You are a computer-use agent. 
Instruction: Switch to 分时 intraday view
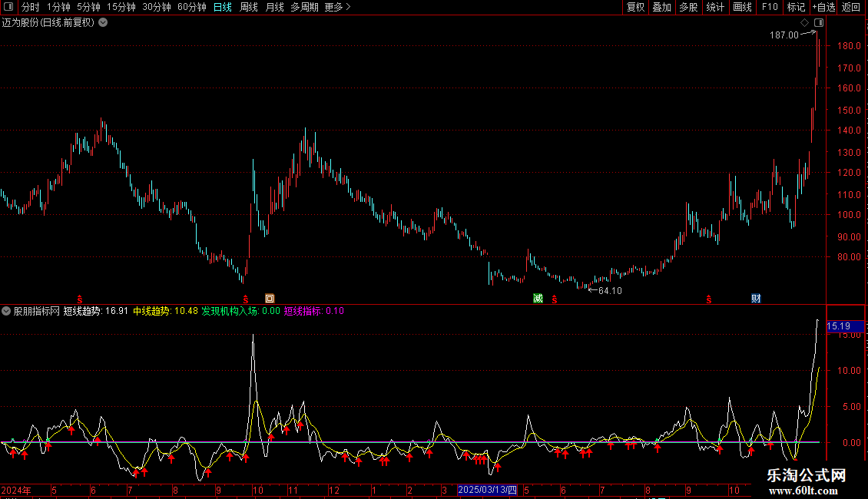(31, 7)
